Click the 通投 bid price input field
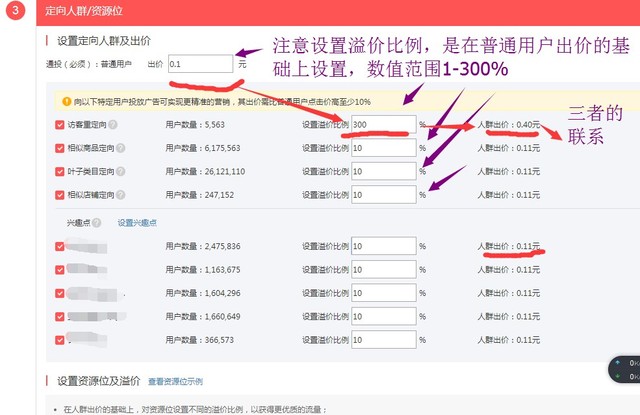 (x=200, y=63)
